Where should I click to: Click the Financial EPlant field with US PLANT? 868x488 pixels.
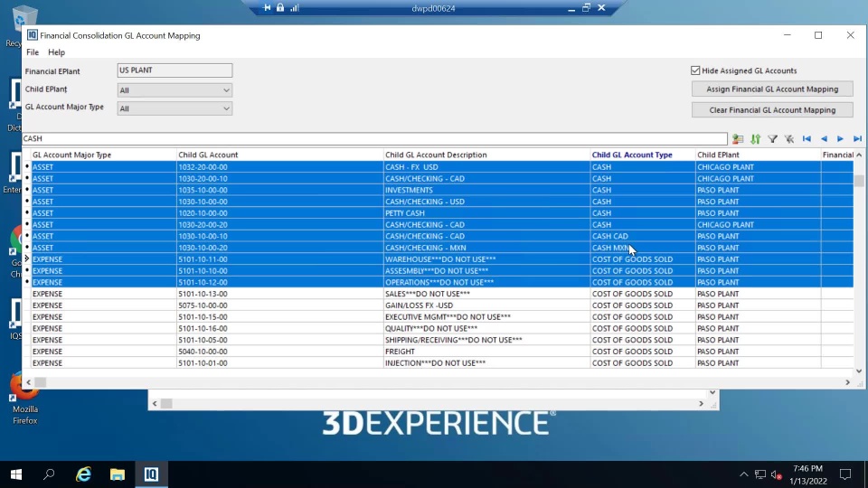(175, 70)
